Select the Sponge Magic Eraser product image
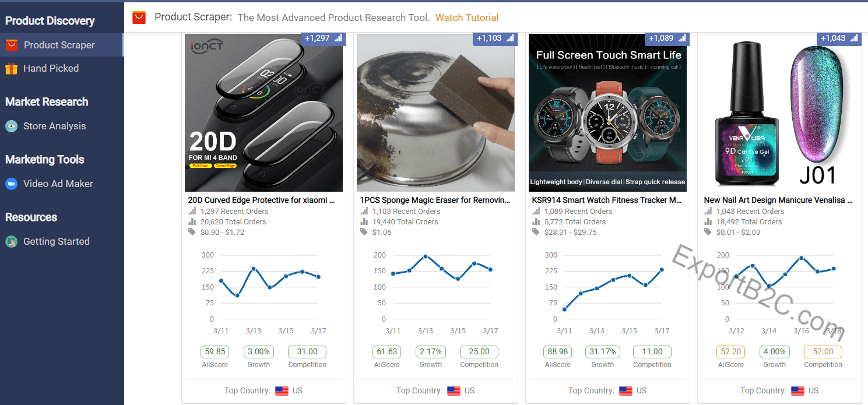 (435, 112)
